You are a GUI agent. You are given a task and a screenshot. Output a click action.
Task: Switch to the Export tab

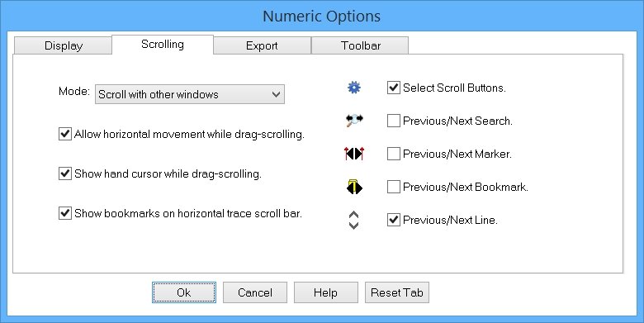tap(262, 45)
